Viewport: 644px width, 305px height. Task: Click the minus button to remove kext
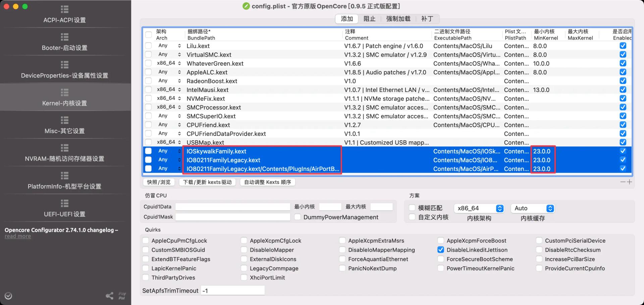[623, 182]
